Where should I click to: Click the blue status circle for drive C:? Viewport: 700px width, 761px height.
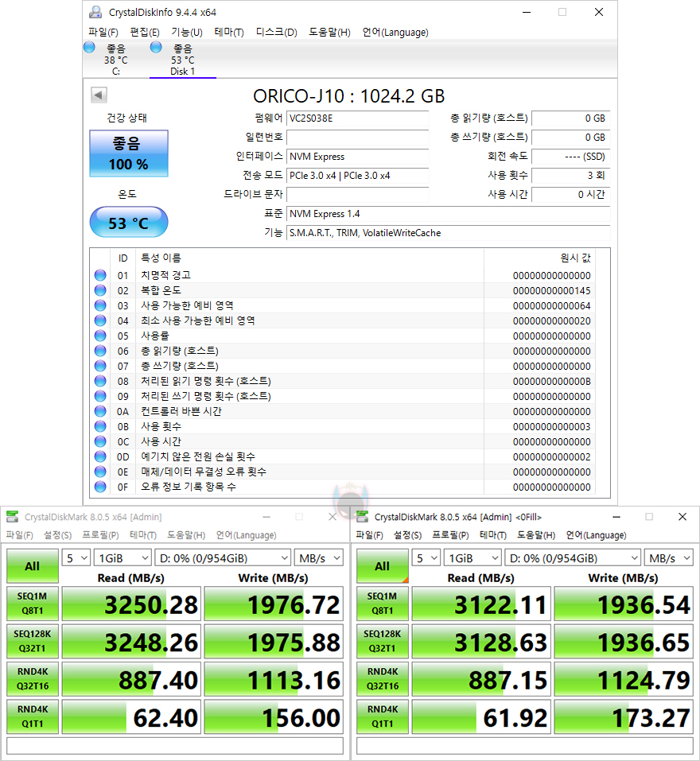[89, 48]
